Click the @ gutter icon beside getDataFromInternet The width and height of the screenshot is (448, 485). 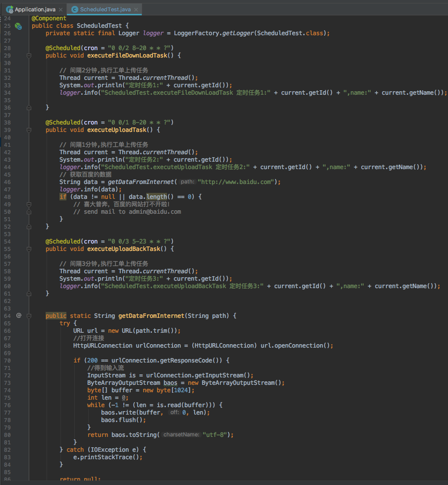point(18,315)
